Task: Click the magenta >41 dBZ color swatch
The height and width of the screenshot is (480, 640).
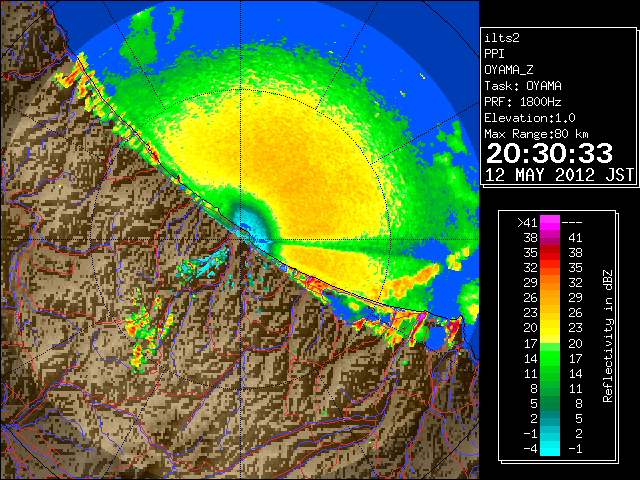Action: (x=550, y=223)
